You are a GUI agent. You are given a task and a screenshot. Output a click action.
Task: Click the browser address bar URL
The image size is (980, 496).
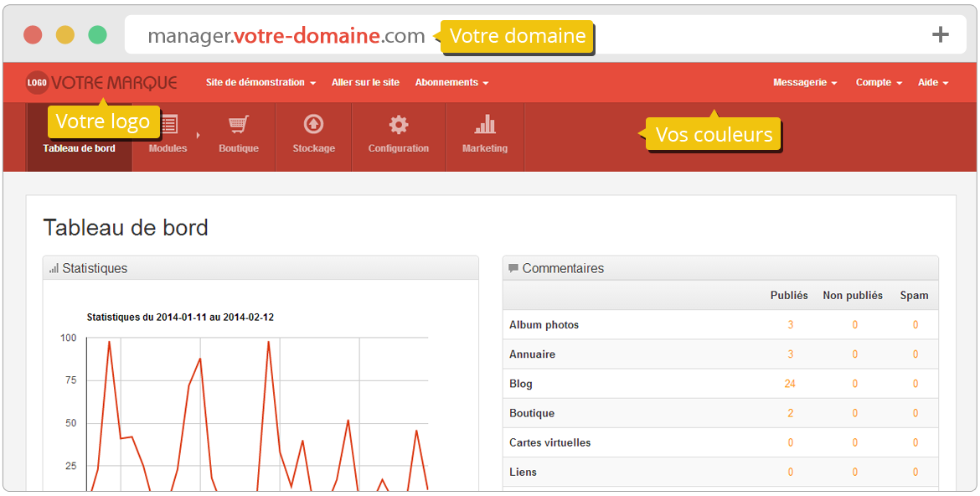286,36
